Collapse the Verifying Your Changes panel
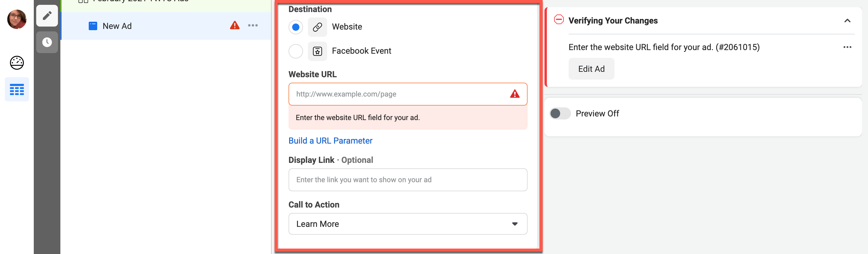868x254 pixels. (x=847, y=21)
